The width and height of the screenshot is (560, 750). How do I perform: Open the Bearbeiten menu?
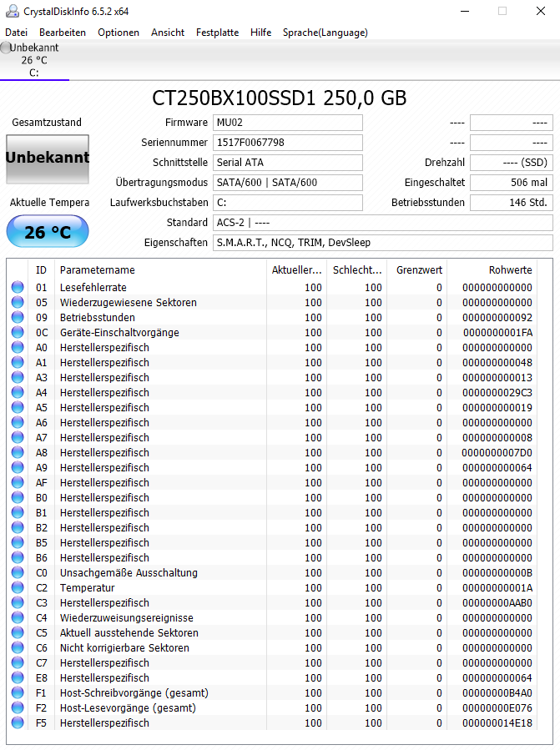(x=63, y=33)
